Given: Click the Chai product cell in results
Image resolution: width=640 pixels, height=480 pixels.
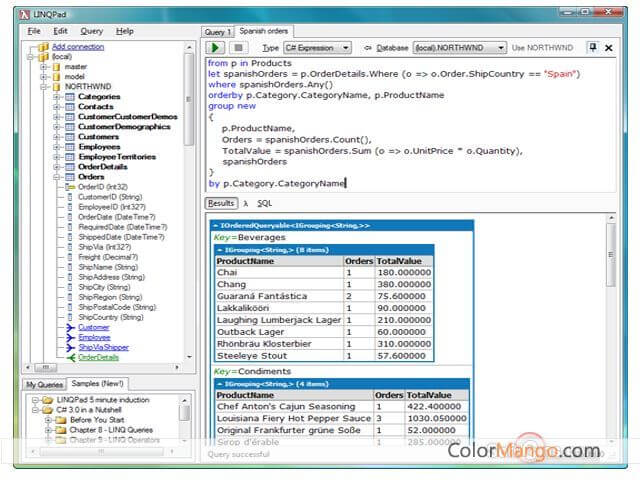Looking at the screenshot, I should point(280,273).
